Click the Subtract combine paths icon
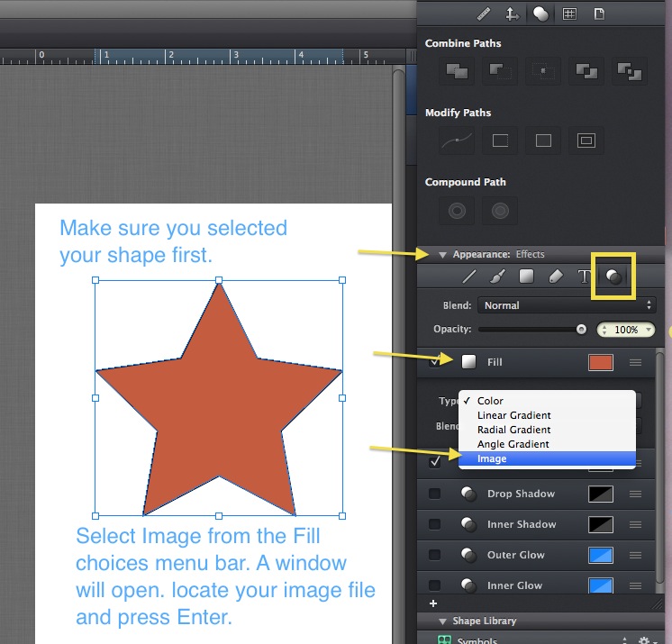The image size is (672, 644). click(499, 70)
